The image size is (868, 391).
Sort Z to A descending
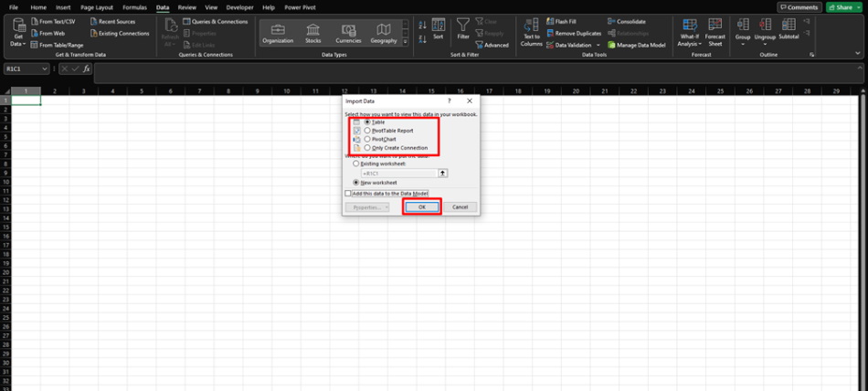pyautogui.click(x=422, y=39)
